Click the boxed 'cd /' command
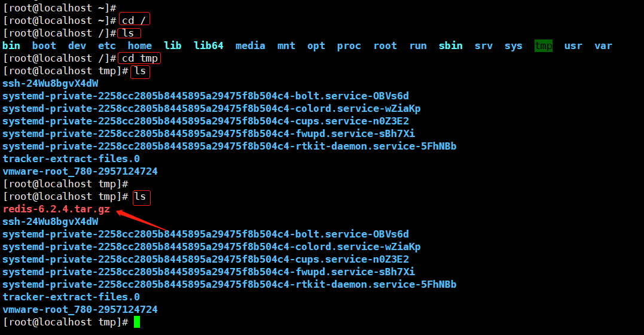This screenshot has height=335, width=644. [x=134, y=20]
